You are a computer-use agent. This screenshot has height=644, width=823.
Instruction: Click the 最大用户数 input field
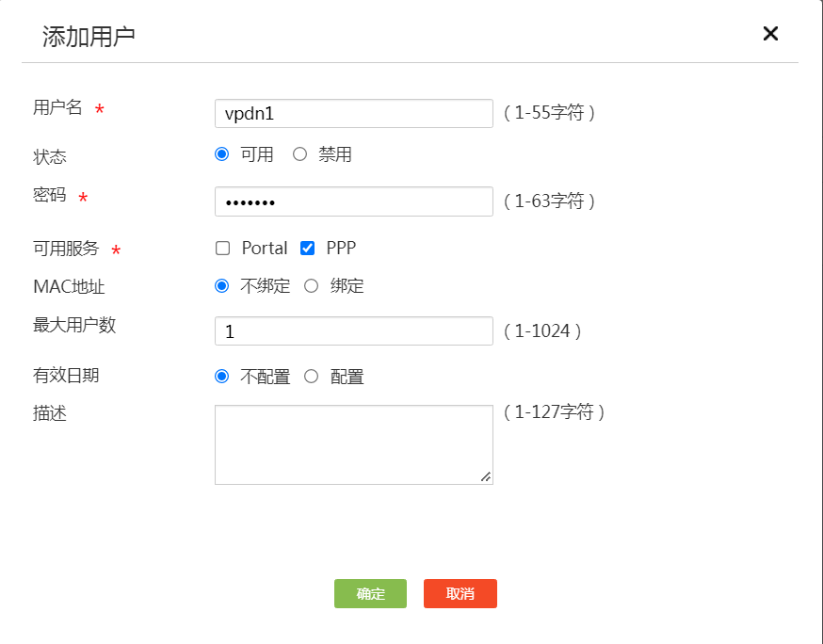click(x=353, y=331)
